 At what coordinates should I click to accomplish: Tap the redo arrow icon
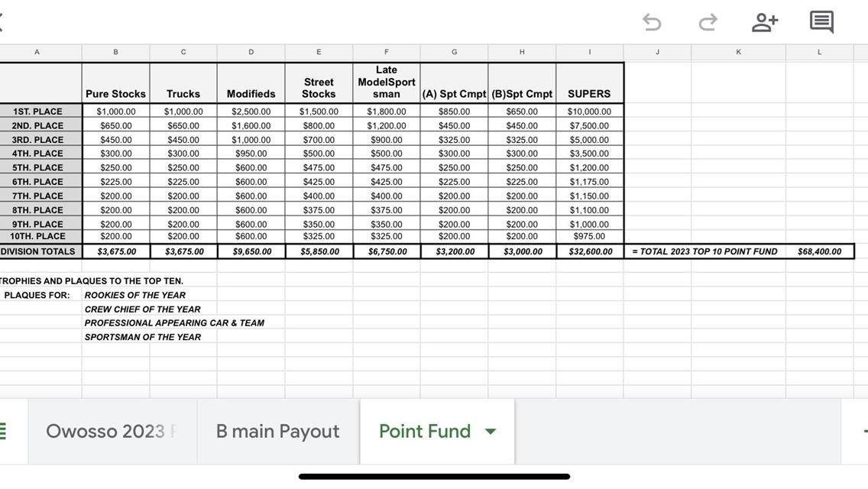[708, 22]
